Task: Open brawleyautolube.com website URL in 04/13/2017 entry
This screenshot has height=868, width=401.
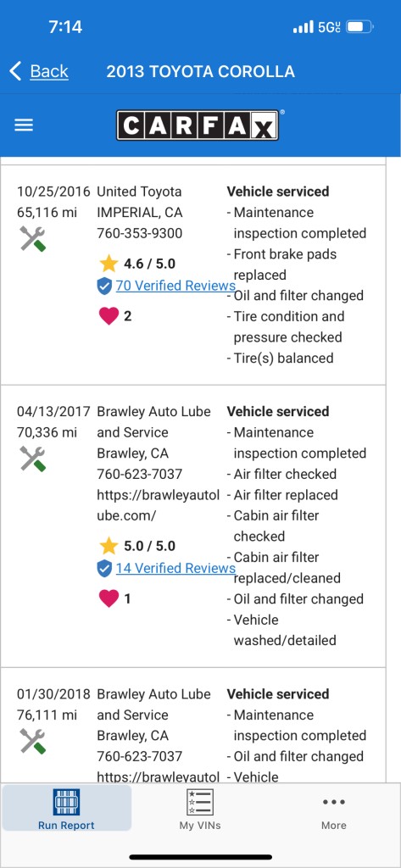Action: (159, 505)
